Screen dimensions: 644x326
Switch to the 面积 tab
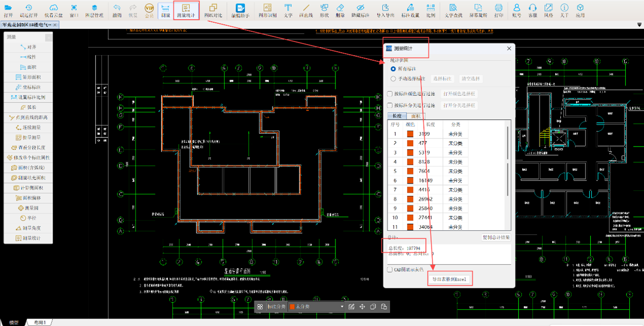coord(416,116)
